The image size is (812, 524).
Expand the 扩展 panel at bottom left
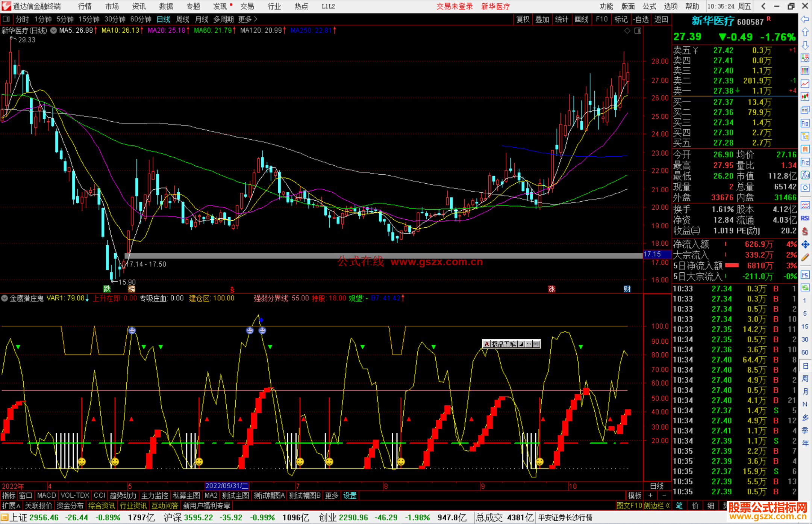11,506
